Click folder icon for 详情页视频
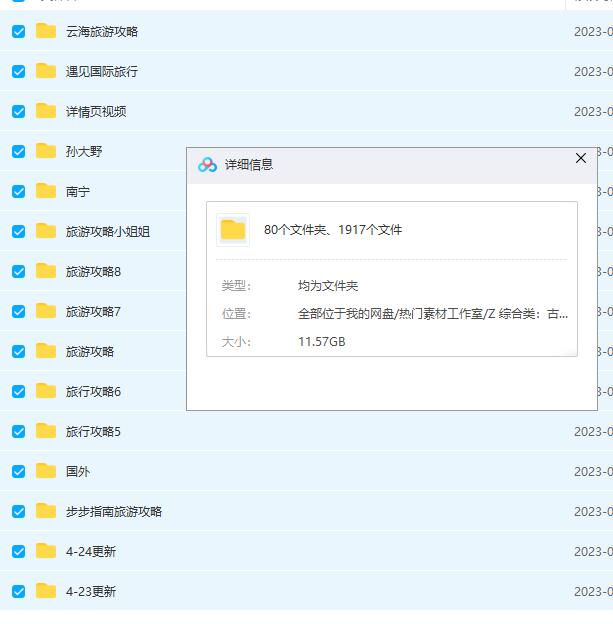Screen dimensions: 613x624 [46, 111]
